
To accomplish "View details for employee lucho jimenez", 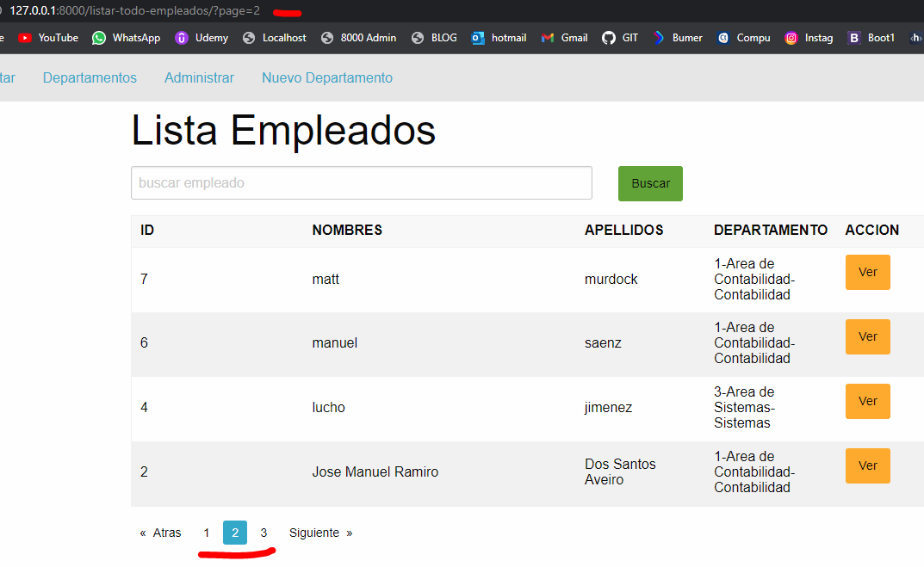I will point(867,402).
